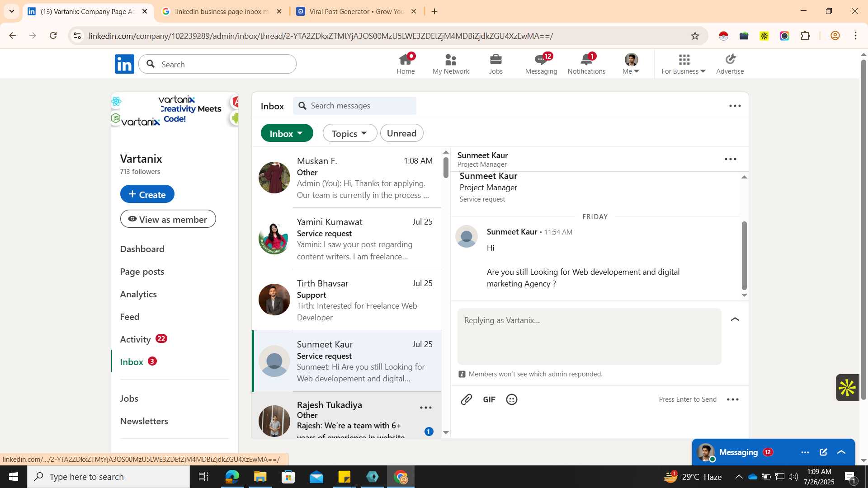Image resolution: width=868 pixels, height=488 pixels.
Task: Open Notifications bell icon
Action: (x=586, y=60)
